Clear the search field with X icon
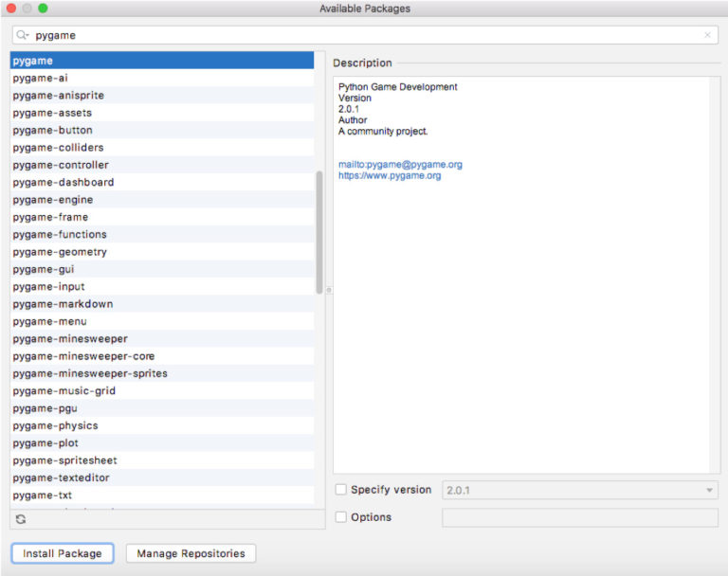 (707, 35)
